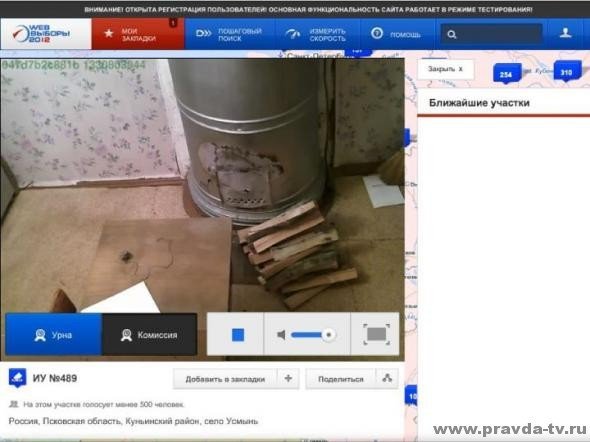Adjust the volume slider knob
Viewport: 590px width, 442px height.
329,334
